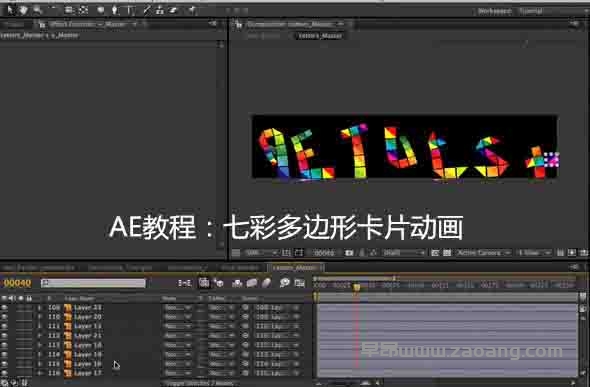Select the Puppet Pin tool
This screenshot has width=590, height=387.
192,10
